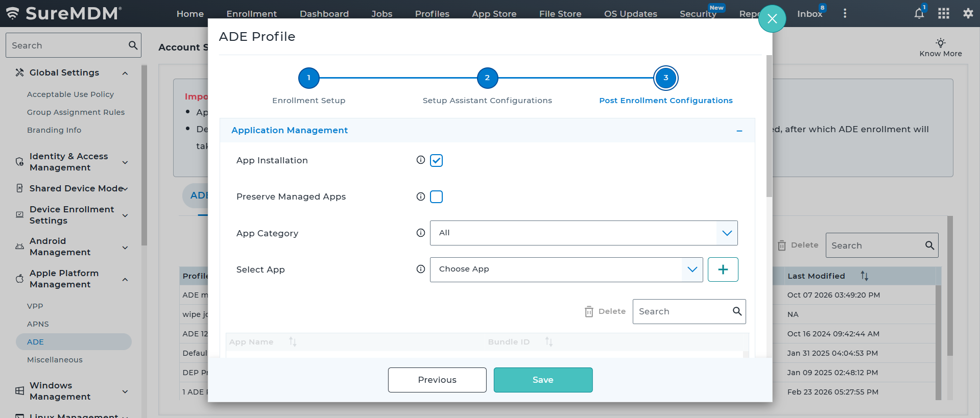Click info icon next to App Installation
This screenshot has height=418, width=980.
(420, 160)
